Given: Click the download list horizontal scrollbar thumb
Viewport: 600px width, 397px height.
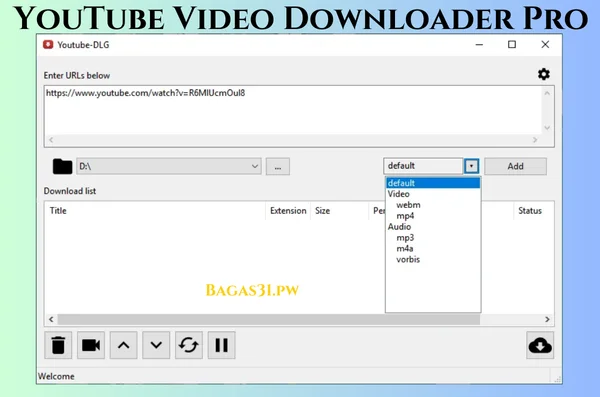Looking at the screenshot, I should click(x=269, y=319).
